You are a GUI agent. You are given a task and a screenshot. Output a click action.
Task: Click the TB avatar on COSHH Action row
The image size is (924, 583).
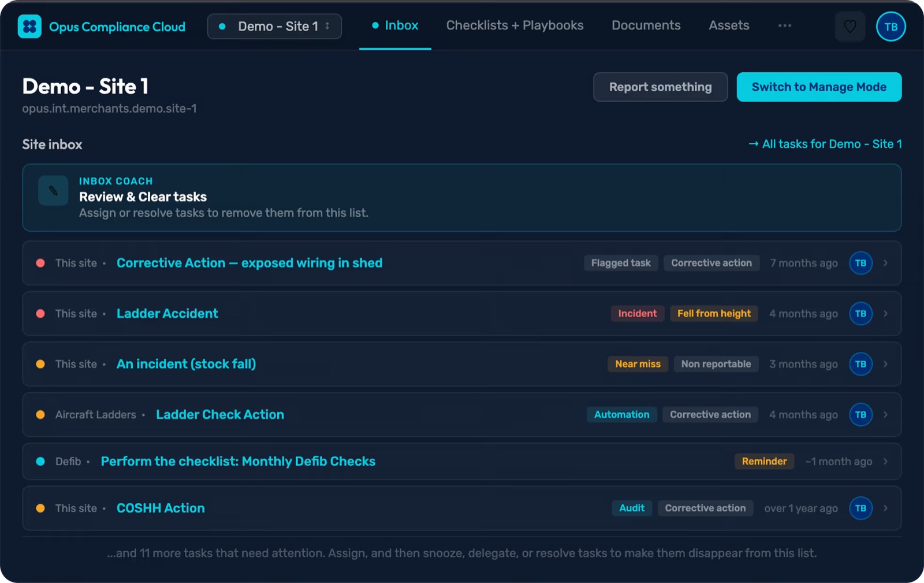click(860, 508)
